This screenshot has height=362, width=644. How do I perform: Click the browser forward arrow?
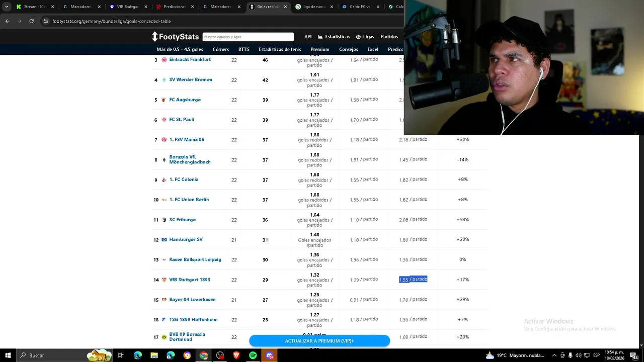tap(20, 21)
